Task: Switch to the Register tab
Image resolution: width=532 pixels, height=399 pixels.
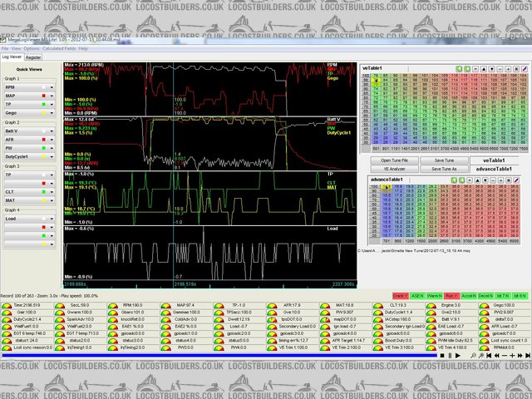Action: (33, 57)
